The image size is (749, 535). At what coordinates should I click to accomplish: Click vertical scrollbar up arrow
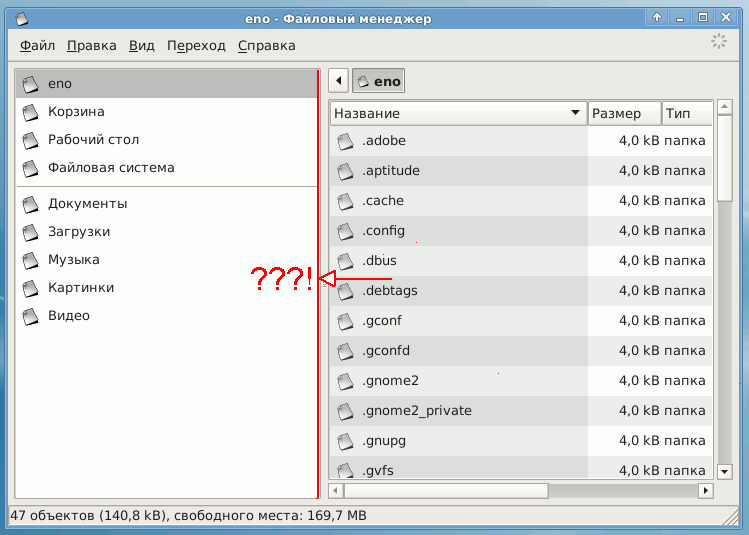[725, 107]
